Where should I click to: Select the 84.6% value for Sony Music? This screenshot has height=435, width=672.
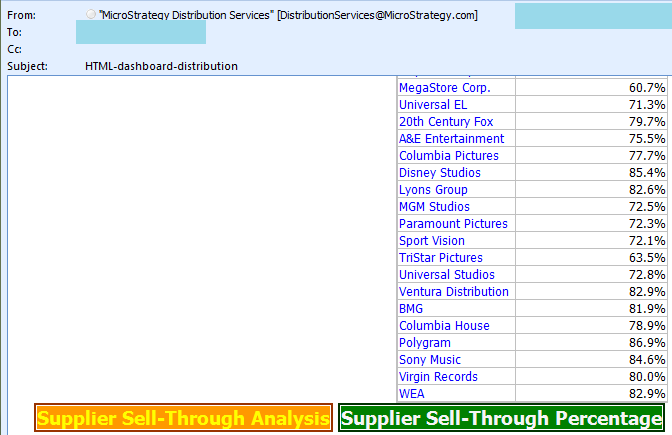pos(647,360)
